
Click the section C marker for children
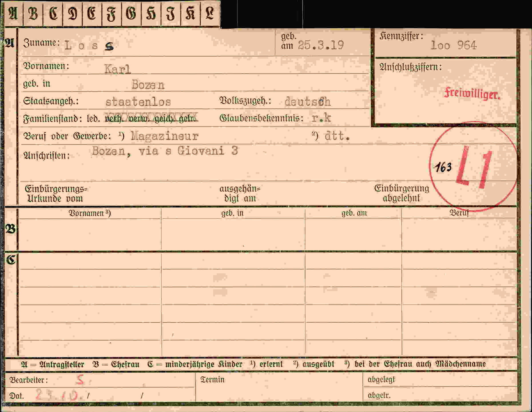click(11, 260)
